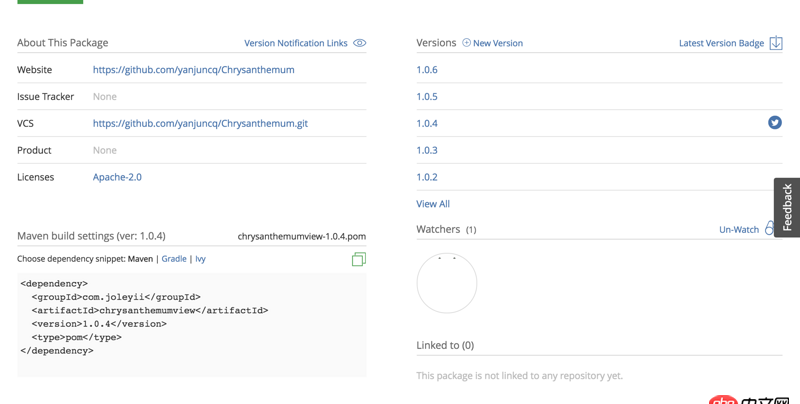
Task: Open version 1.0.5
Action: point(427,97)
